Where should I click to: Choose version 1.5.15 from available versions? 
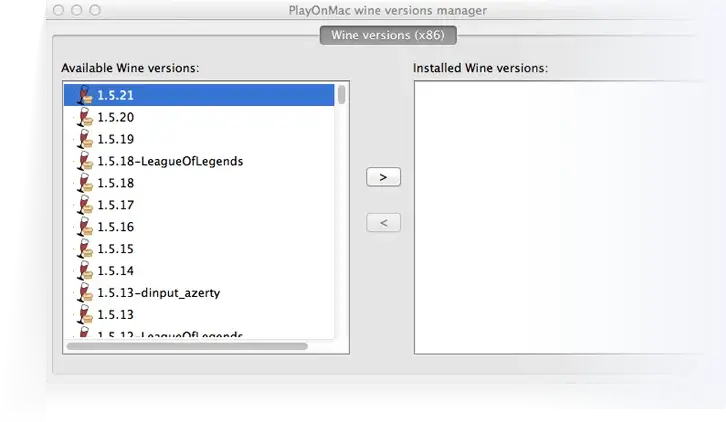click(115, 249)
